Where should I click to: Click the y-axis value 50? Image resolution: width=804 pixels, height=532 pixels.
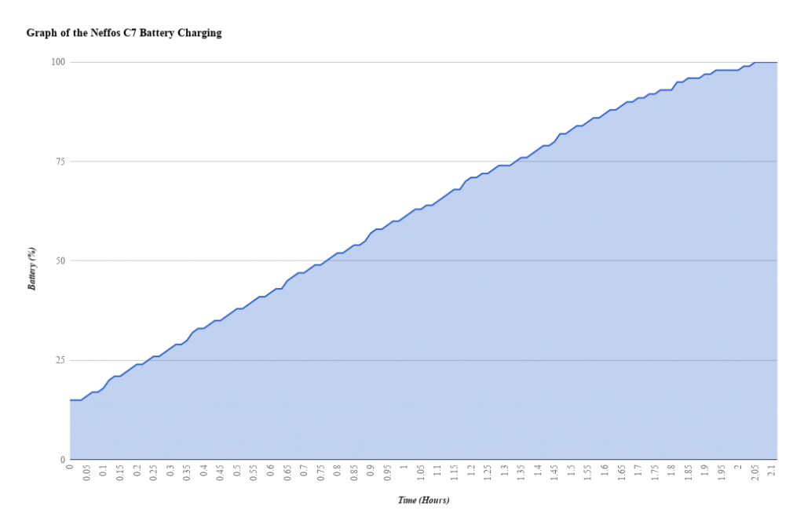tap(60, 261)
